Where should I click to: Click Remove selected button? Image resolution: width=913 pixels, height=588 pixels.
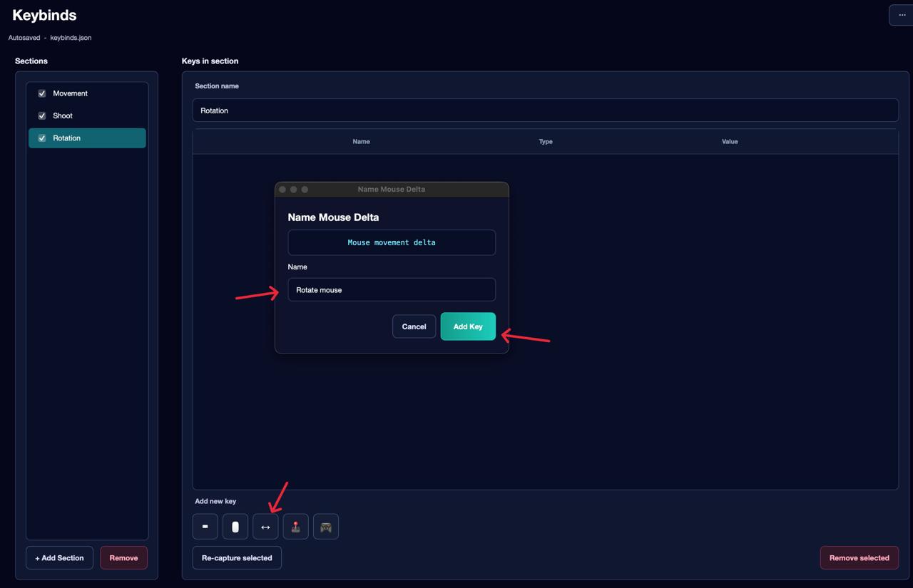[x=859, y=558]
